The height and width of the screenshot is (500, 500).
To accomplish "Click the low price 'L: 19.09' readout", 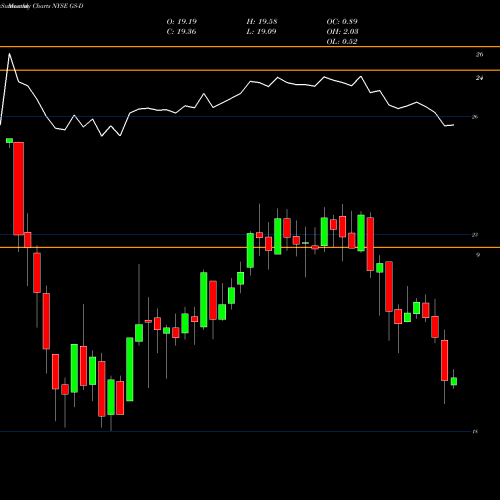I will [261, 32].
